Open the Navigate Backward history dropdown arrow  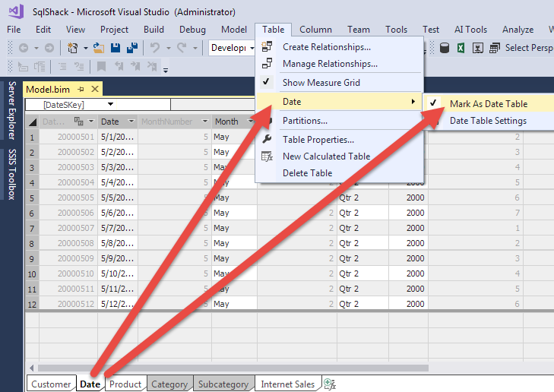[36, 48]
